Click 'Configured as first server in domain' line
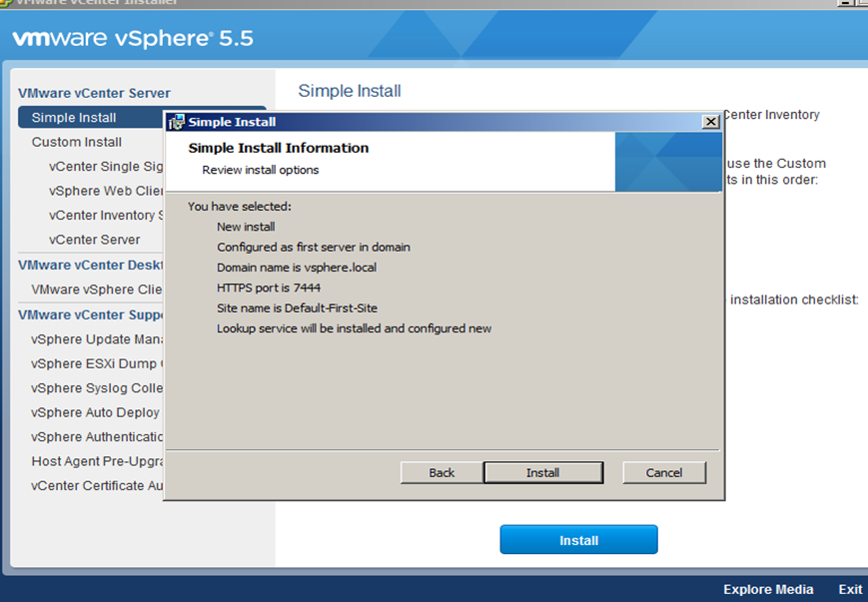This screenshot has height=602, width=868. [314, 247]
